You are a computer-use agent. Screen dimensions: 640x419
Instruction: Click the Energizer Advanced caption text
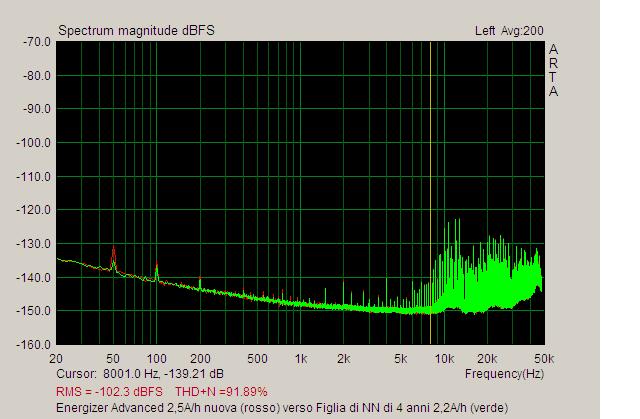(x=282, y=408)
